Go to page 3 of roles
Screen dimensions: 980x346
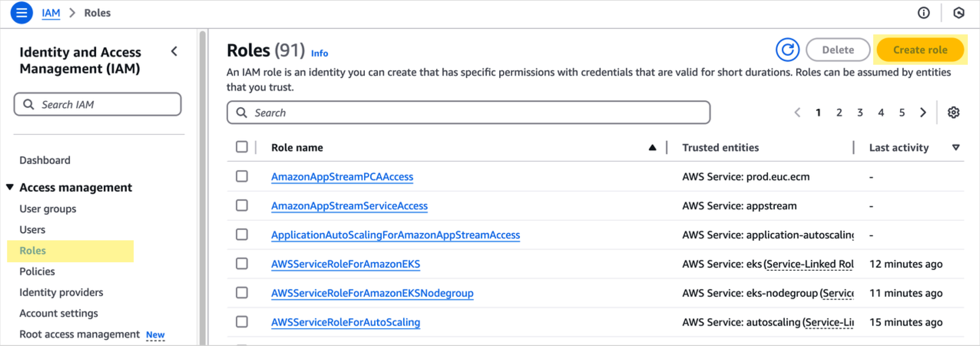point(860,113)
